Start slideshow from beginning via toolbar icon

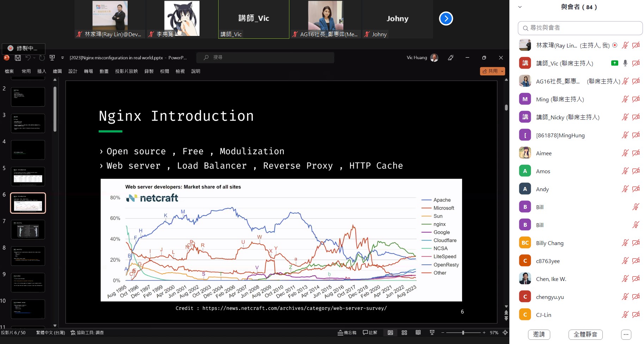coord(52,58)
